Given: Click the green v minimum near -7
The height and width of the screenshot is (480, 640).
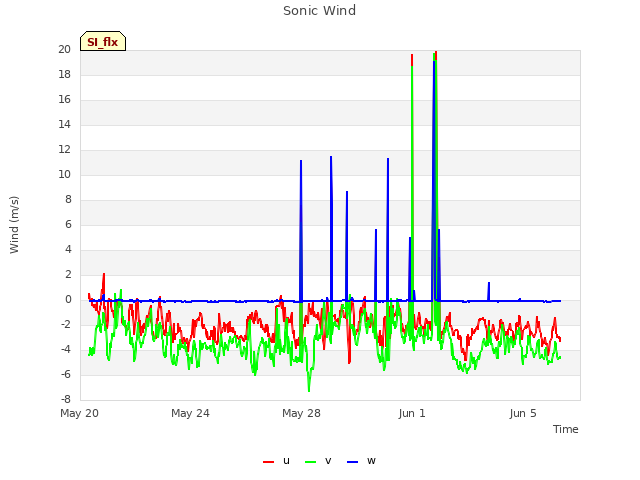Looking at the screenshot, I should tap(309, 390).
